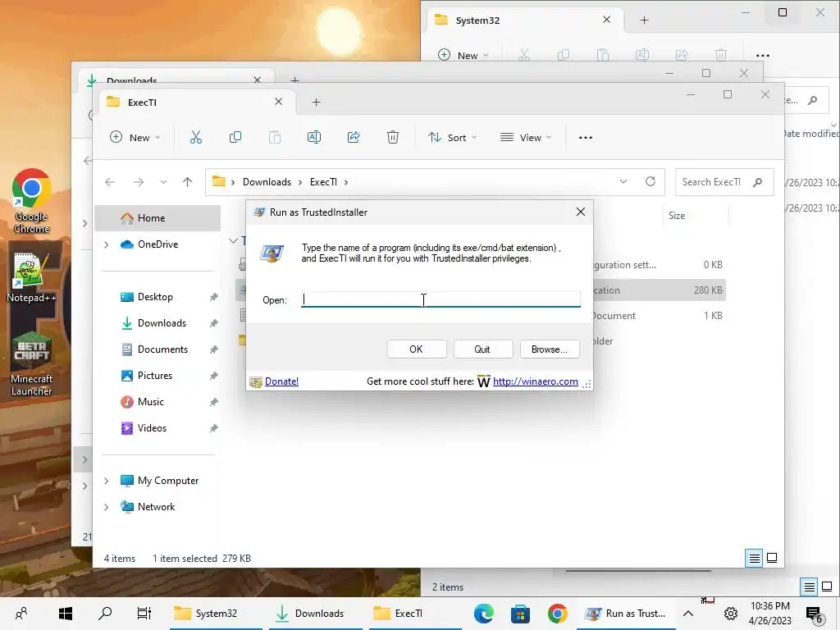The width and height of the screenshot is (840, 630).
Task: Click the System32 window tab
Action: [x=525, y=21]
